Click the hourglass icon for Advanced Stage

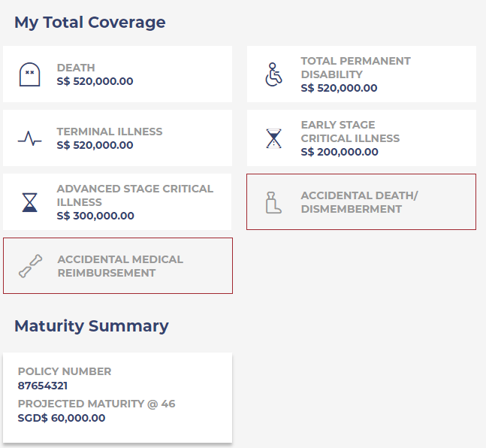29,202
